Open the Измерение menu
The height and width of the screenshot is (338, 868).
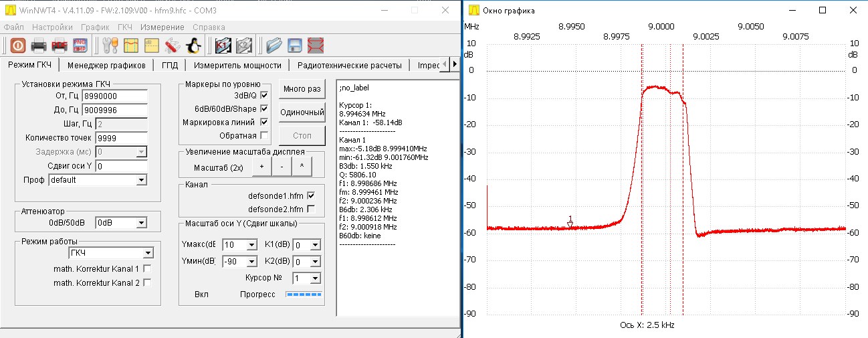click(162, 27)
